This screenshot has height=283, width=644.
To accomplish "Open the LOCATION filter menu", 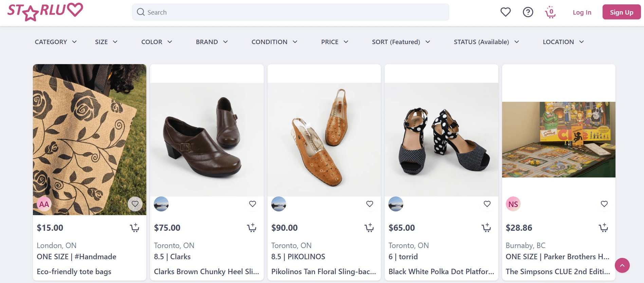I will pos(563,42).
